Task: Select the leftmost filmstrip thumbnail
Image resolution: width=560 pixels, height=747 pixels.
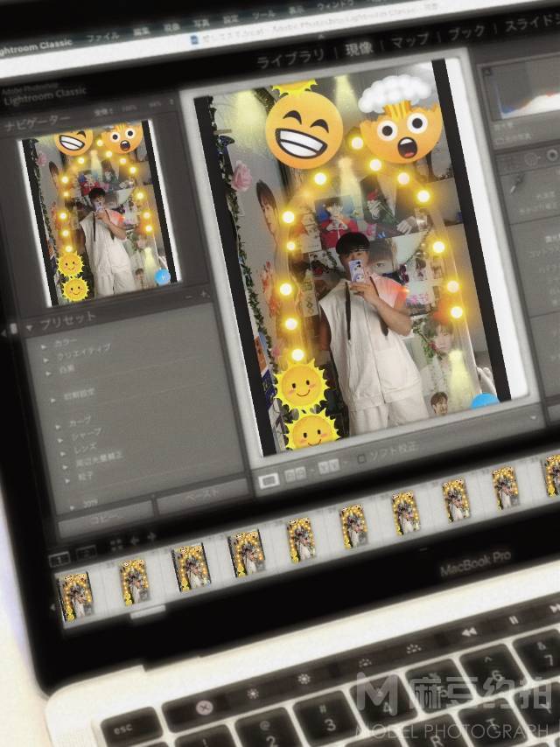Action: 75,596
